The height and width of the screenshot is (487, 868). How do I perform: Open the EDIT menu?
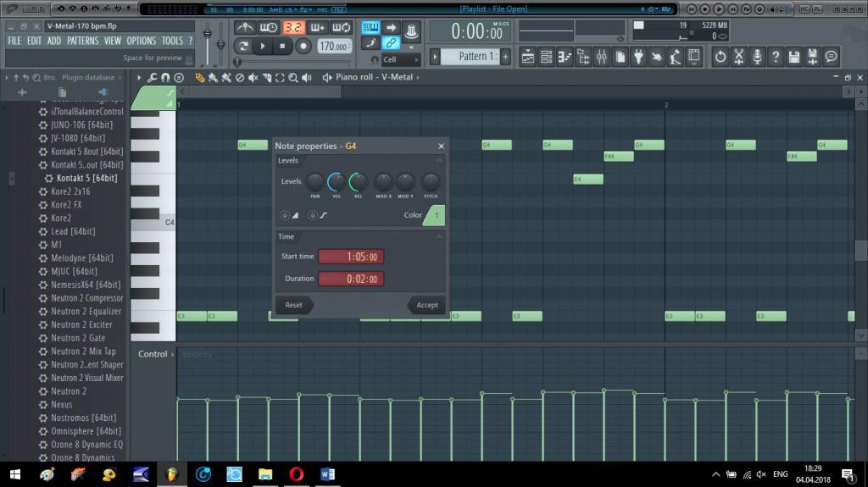tap(34, 41)
